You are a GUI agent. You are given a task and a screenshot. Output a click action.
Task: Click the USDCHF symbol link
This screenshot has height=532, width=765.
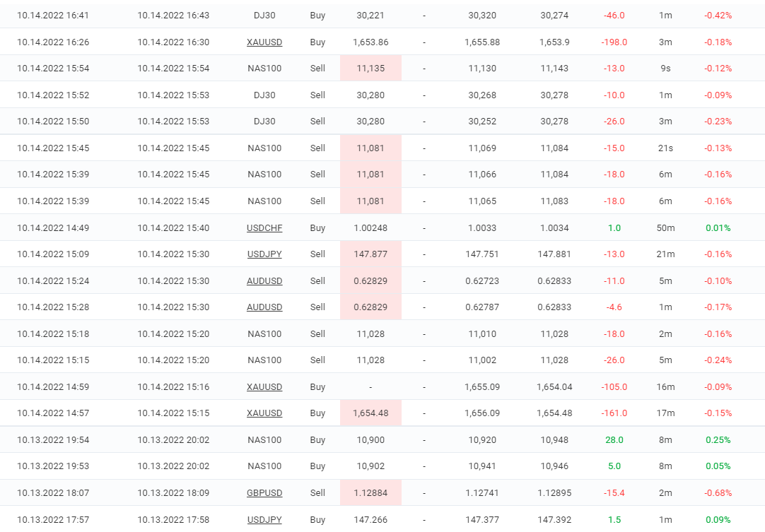pyautogui.click(x=264, y=227)
